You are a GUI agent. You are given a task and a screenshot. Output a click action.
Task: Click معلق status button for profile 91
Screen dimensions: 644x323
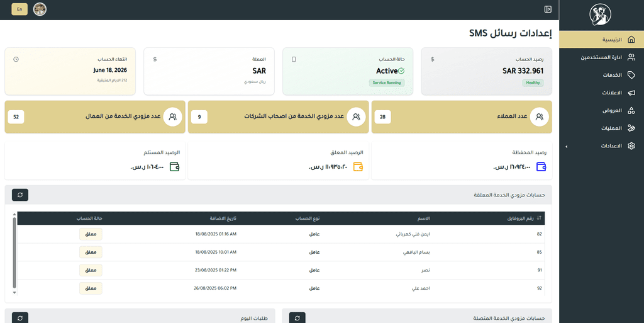click(91, 270)
